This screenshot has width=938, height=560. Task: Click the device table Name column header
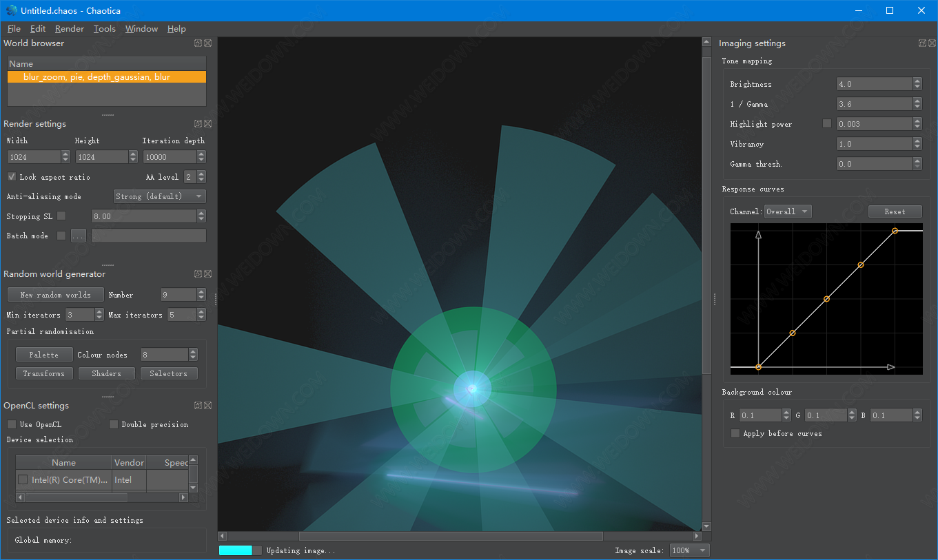click(x=63, y=462)
